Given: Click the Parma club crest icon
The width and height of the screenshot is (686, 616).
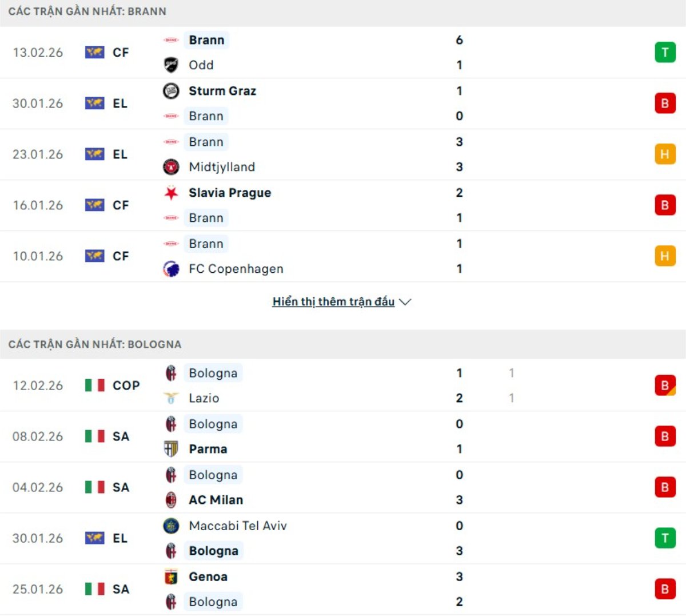Looking at the screenshot, I should click(171, 449).
